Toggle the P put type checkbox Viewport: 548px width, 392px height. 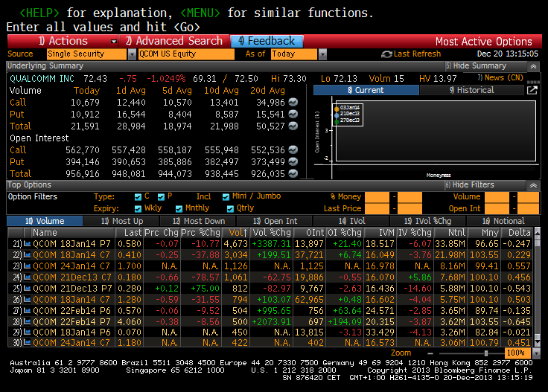(161, 197)
